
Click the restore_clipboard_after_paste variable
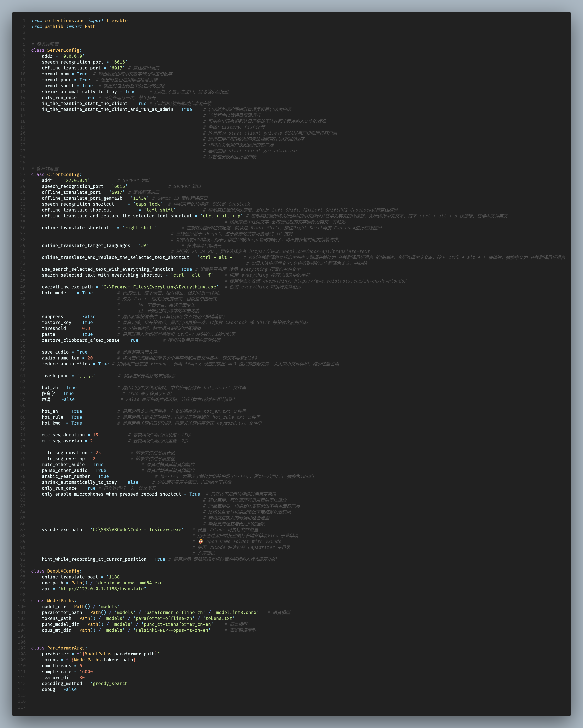pos(81,340)
